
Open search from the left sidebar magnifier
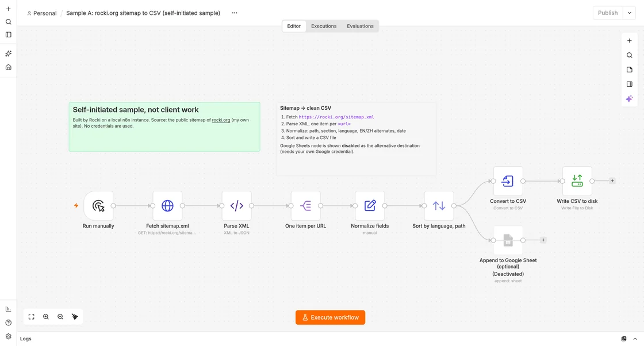8,22
